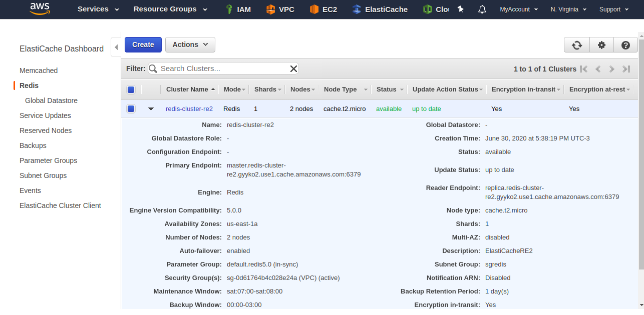The width and height of the screenshot is (644, 315).
Task: Open ElastiCache Dashboard in sidebar
Action: [62, 49]
